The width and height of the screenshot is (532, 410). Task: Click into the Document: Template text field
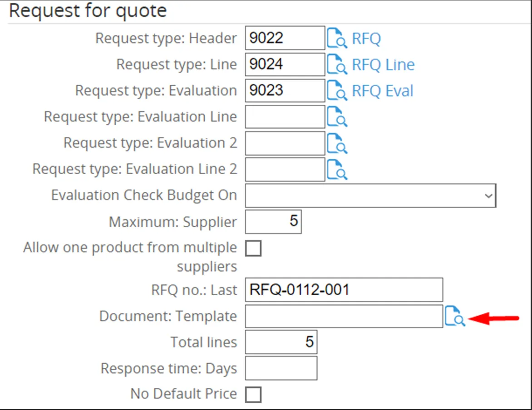pyautogui.click(x=344, y=316)
